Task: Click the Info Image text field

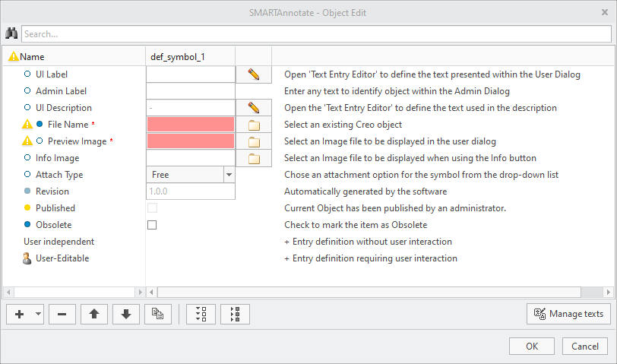Action: pos(191,158)
